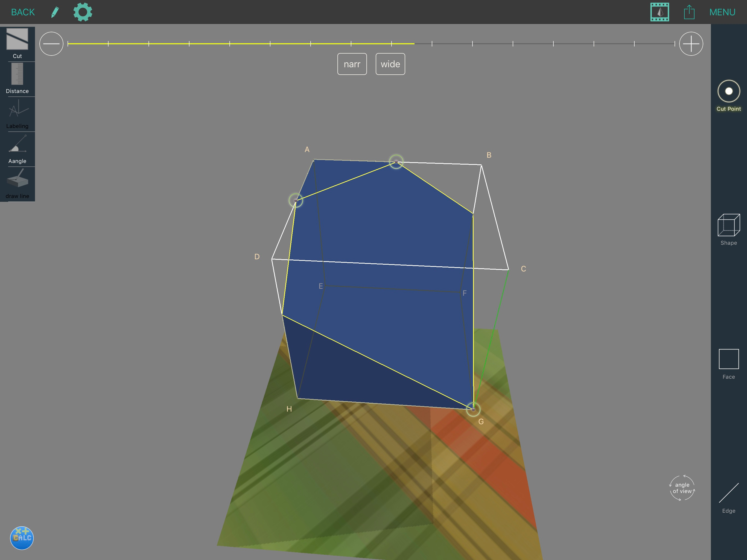Open the CALC calculator icon
Viewport: 747px width, 560px height.
(x=22, y=538)
